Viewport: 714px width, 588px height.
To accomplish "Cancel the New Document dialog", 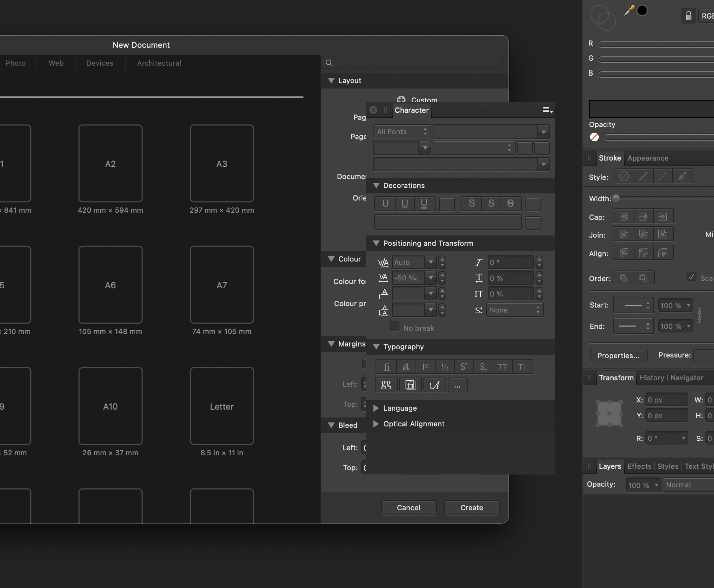I will tap(409, 508).
